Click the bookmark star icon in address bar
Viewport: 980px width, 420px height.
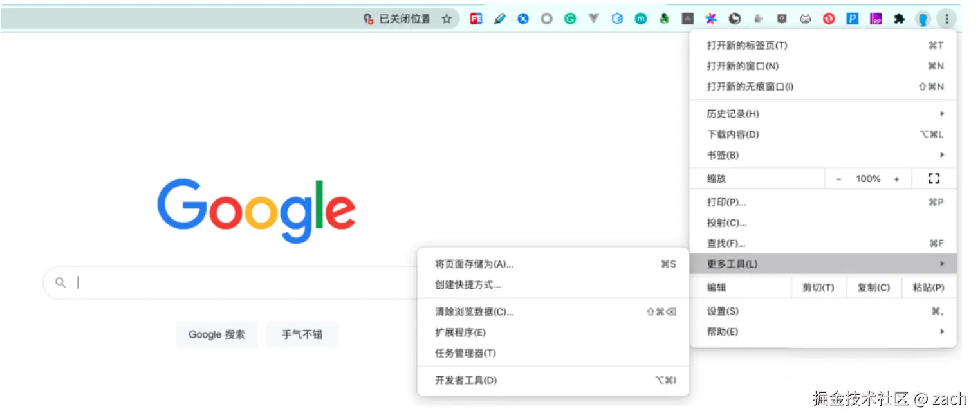coord(447,19)
